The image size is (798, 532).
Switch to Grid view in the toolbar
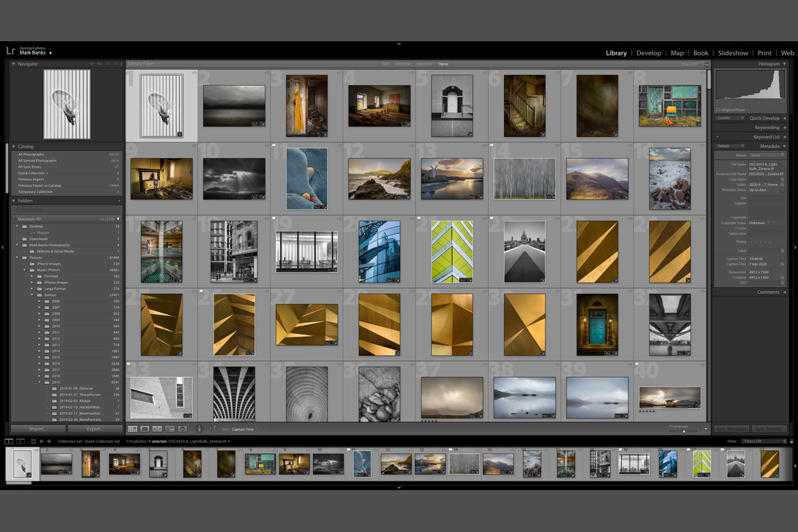coord(132,430)
